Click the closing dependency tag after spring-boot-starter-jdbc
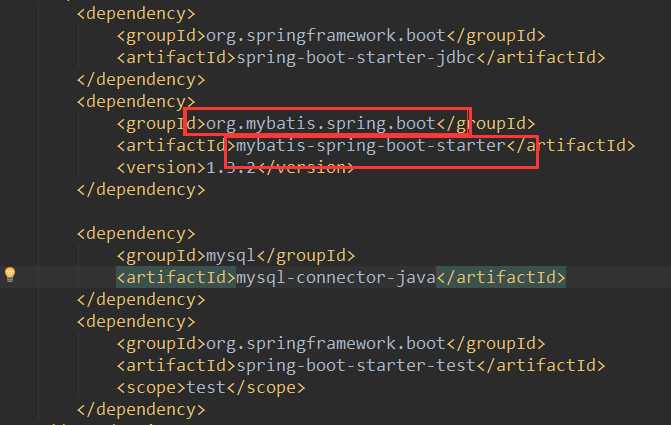This screenshot has width=671, height=425. [141, 80]
